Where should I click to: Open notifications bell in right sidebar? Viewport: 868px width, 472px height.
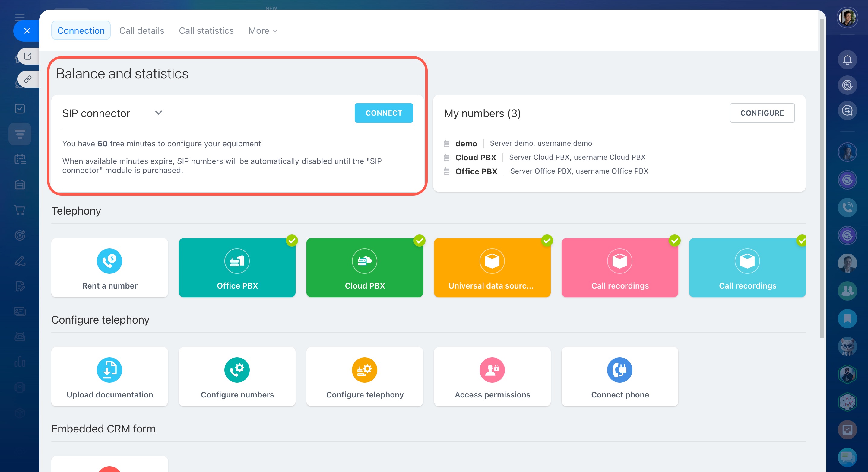pos(847,60)
